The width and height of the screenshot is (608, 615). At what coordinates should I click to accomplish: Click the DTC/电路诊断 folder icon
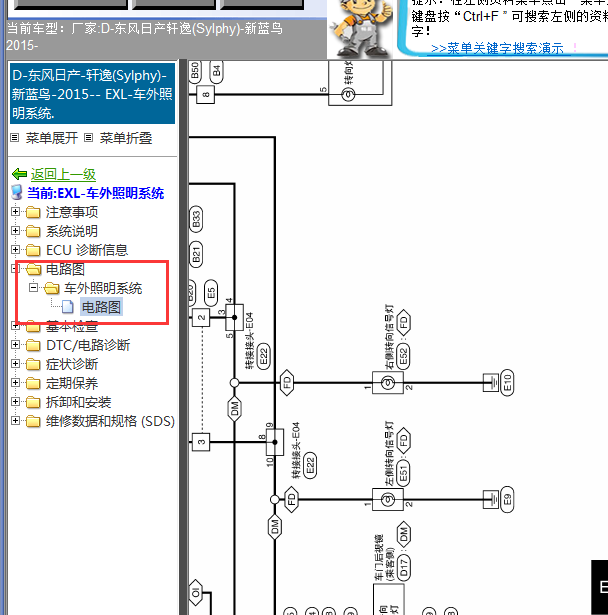pyautogui.click(x=33, y=345)
